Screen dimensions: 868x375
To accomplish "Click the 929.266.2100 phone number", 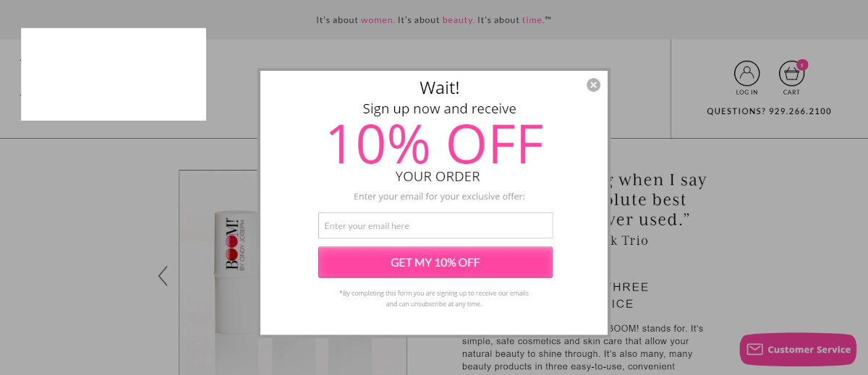I will (x=800, y=111).
